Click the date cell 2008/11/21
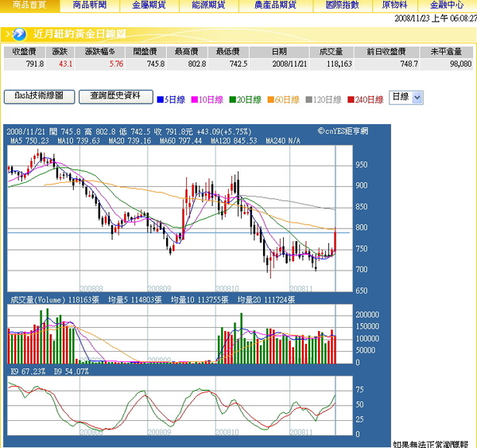477x448 pixels. point(289,64)
